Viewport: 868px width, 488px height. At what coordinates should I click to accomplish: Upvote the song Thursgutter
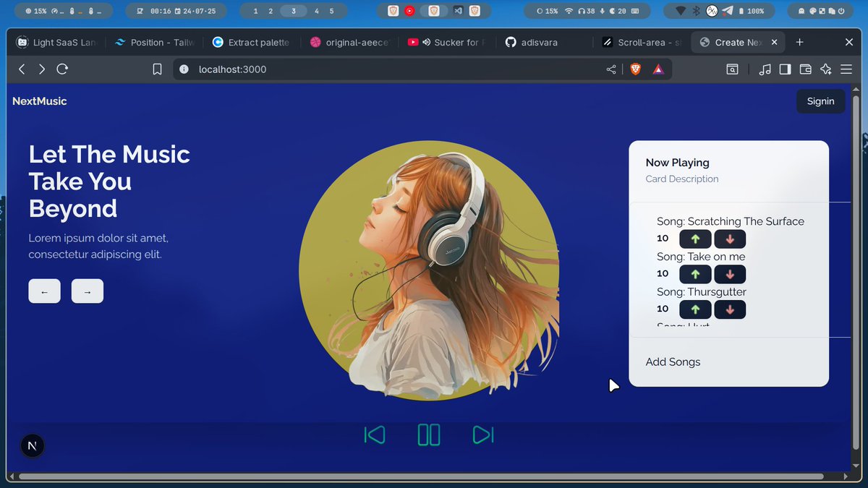click(x=695, y=309)
